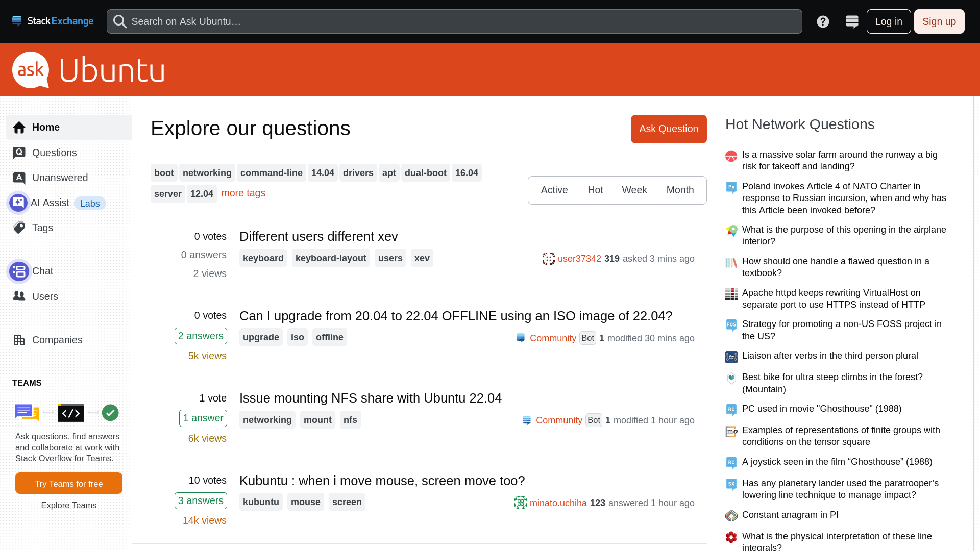Screen dimensions: 980x551
Task: Click the Stack Exchange logo top left
Action: click(53, 21)
